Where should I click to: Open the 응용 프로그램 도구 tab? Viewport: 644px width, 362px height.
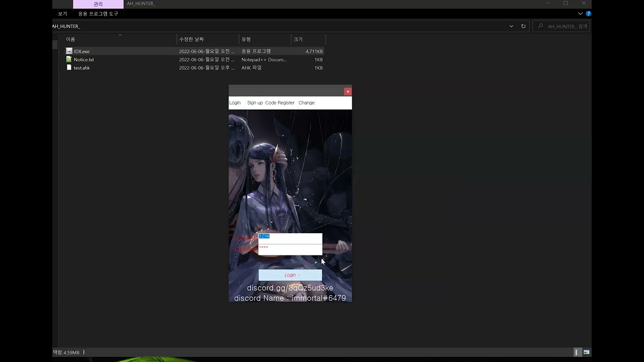[98, 14]
